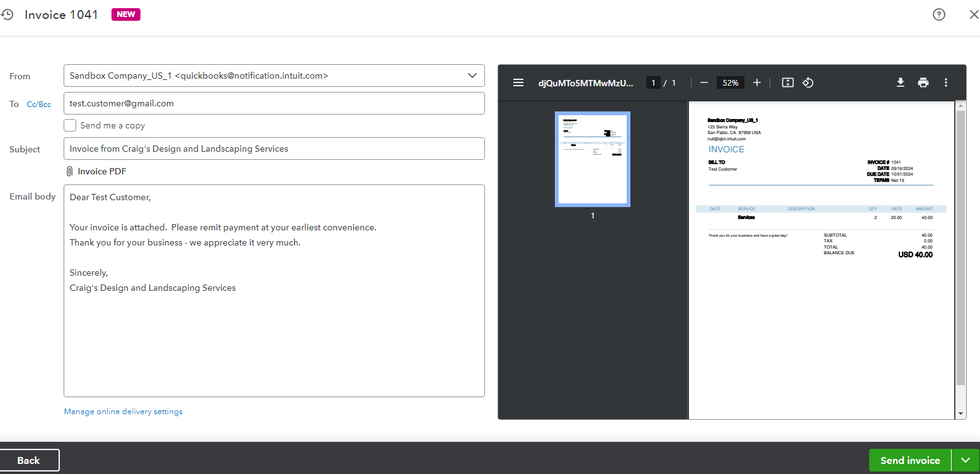The width and height of the screenshot is (980, 474).
Task: Expand the From sender dropdown
Action: coord(472,76)
